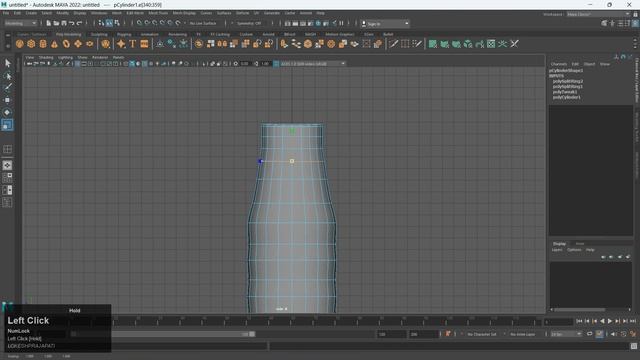Select the polyTweak1 input node
The width and height of the screenshot is (640, 360).
pyautogui.click(x=565, y=92)
